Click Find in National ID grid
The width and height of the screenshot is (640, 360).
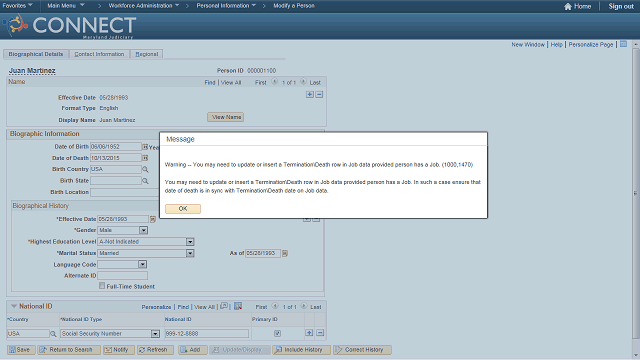click(x=183, y=307)
